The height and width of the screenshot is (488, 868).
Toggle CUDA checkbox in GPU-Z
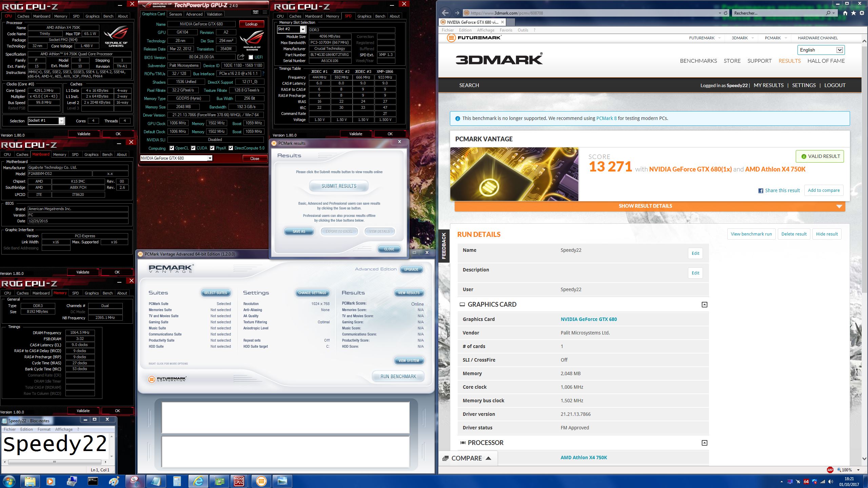click(x=193, y=148)
